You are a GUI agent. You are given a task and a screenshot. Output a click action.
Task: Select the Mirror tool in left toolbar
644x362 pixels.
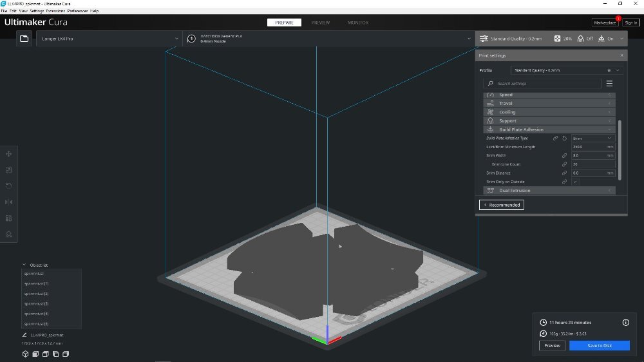pyautogui.click(x=8, y=202)
